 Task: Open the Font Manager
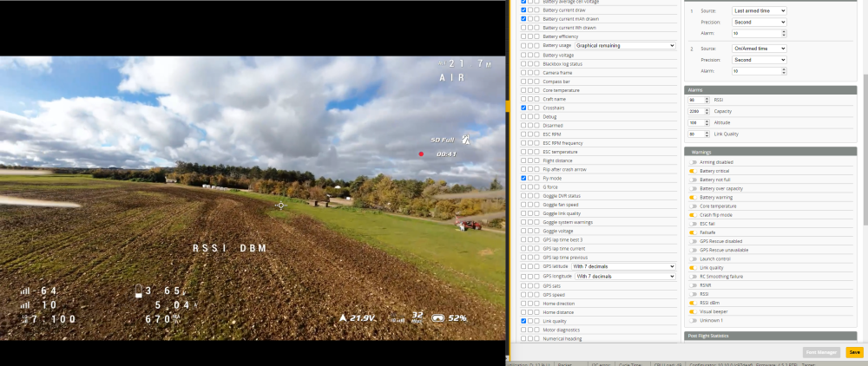click(x=820, y=352)
